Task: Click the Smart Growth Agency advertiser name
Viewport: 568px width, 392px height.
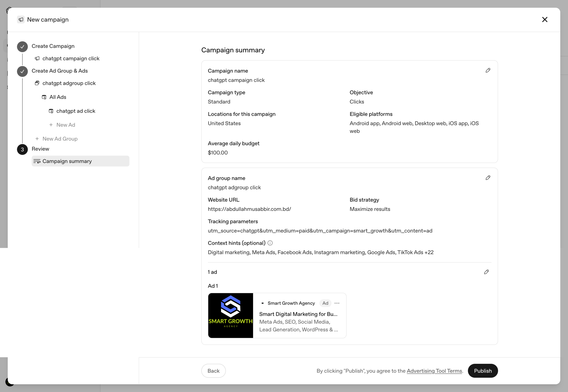Action: pyautogui.click(x=291, y=303)
